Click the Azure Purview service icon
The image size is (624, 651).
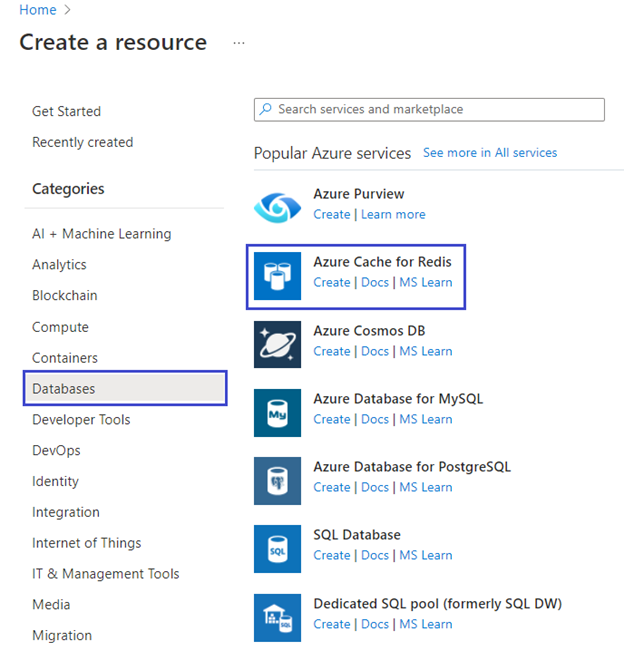277,205
